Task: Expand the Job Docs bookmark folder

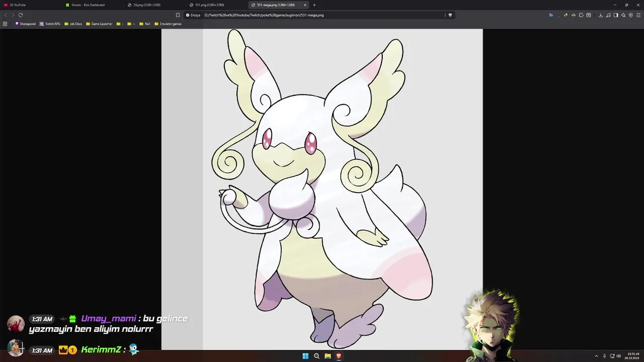Action: 73,24
